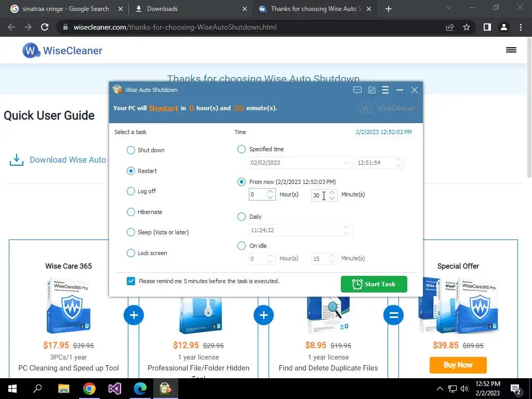Decrease the From now hours value
532x399 pixels.
coord(270,197)
